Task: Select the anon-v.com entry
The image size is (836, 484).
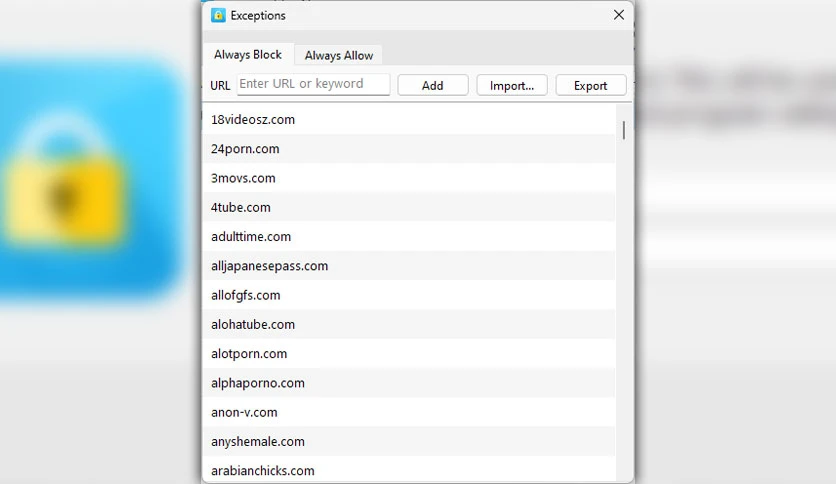Action: (x=409, y=413)
